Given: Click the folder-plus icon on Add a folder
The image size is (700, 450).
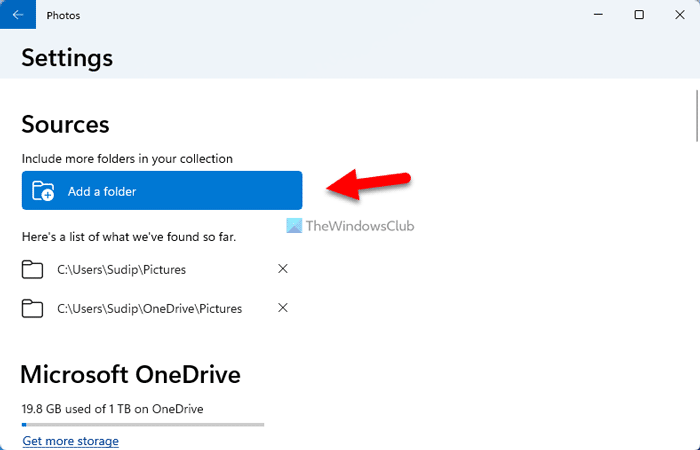Looking at the screenshot, I should (x=43, y=191).
